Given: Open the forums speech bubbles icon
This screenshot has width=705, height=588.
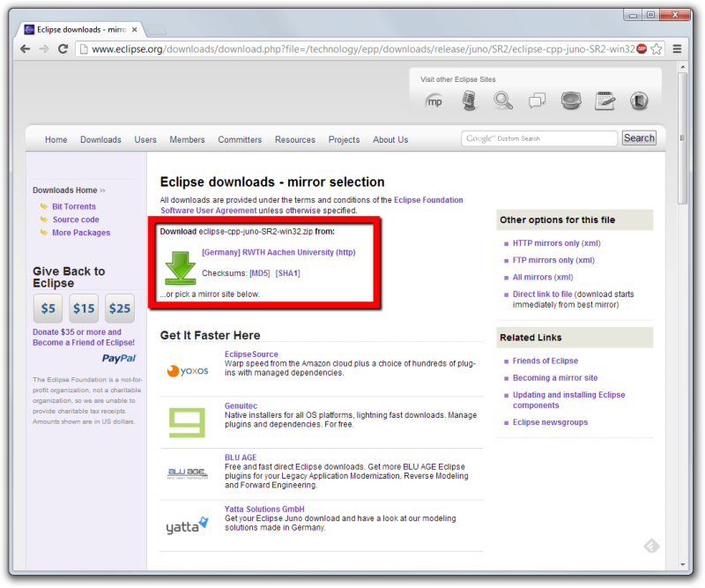Looking at the screenshot, I should tap(537, 100).
